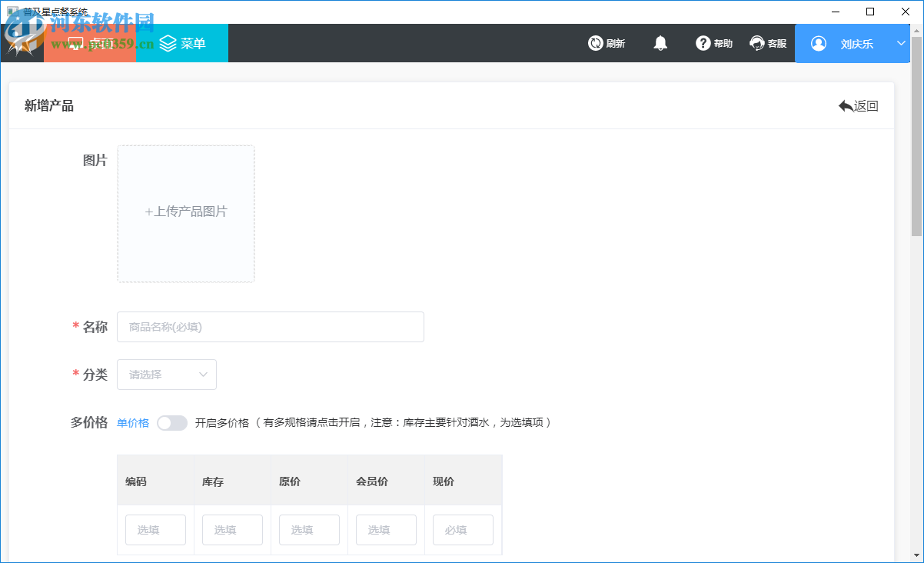Click the monitor icon on the 桌面 tab

tap(75, 43)
